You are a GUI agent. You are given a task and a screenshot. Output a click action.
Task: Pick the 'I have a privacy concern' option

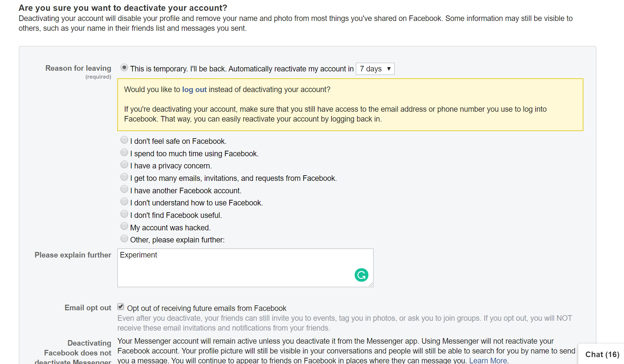(124, 165)
